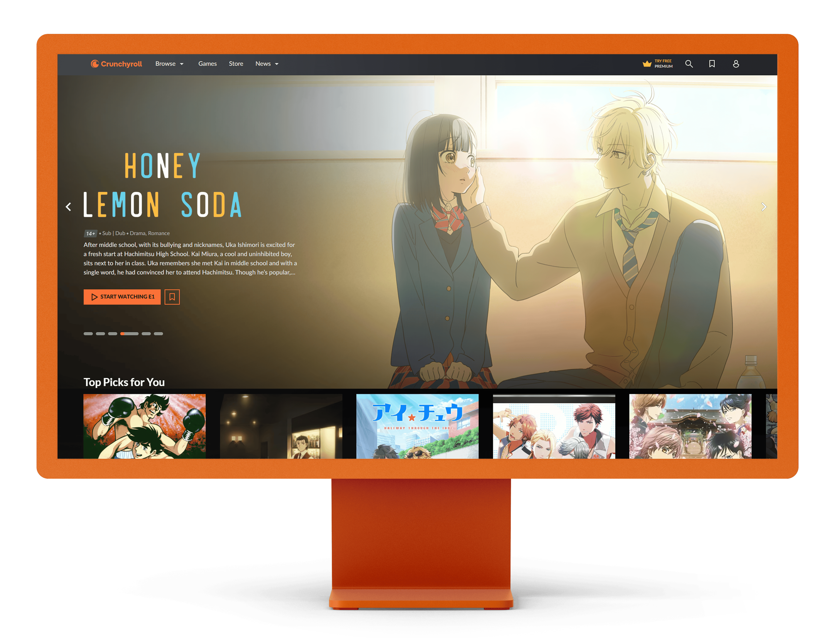Select the Games menu item

206,64
